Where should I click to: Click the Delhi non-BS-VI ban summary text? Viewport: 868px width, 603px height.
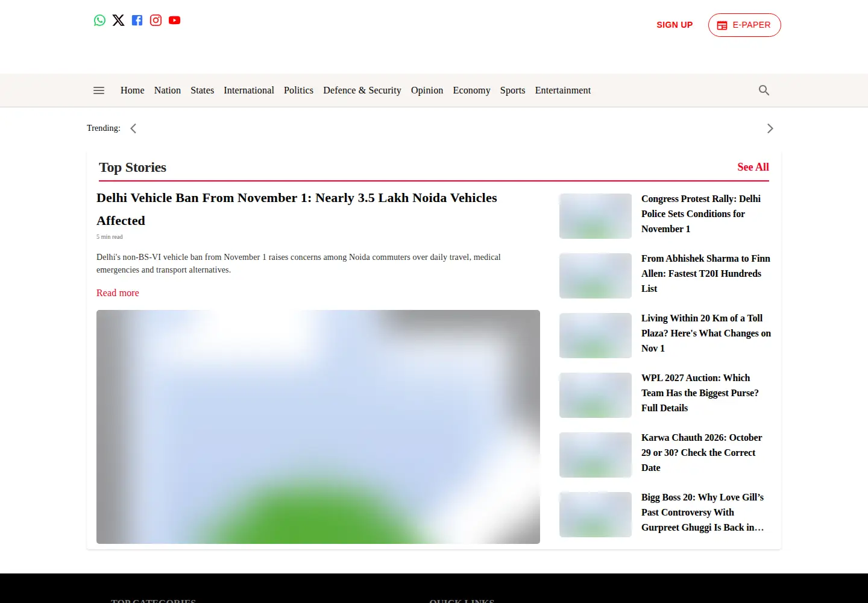point(298,264)
